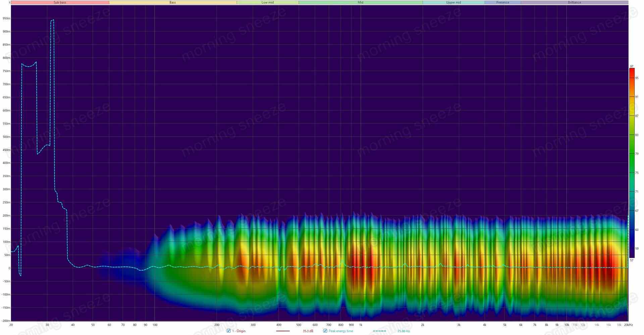The height and width of the screenshot is (335, 644).
Task: Click the "30" frequency axis label
Action: pyautogui.click(x=47, y=325)
